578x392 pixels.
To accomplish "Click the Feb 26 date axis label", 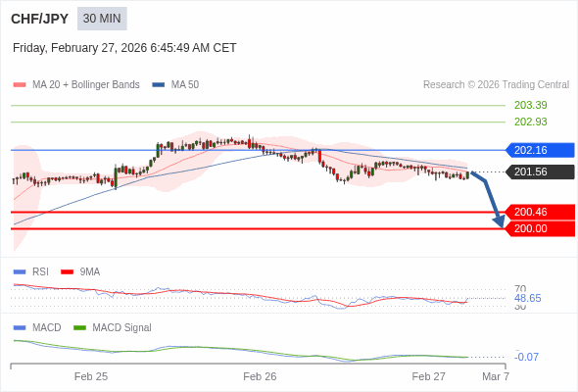I will point(260,376).
